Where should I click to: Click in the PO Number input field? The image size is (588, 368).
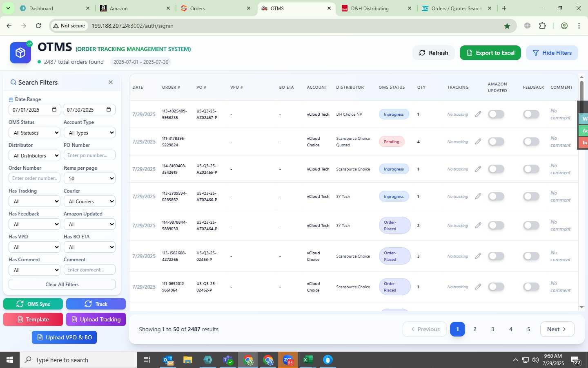89,155
